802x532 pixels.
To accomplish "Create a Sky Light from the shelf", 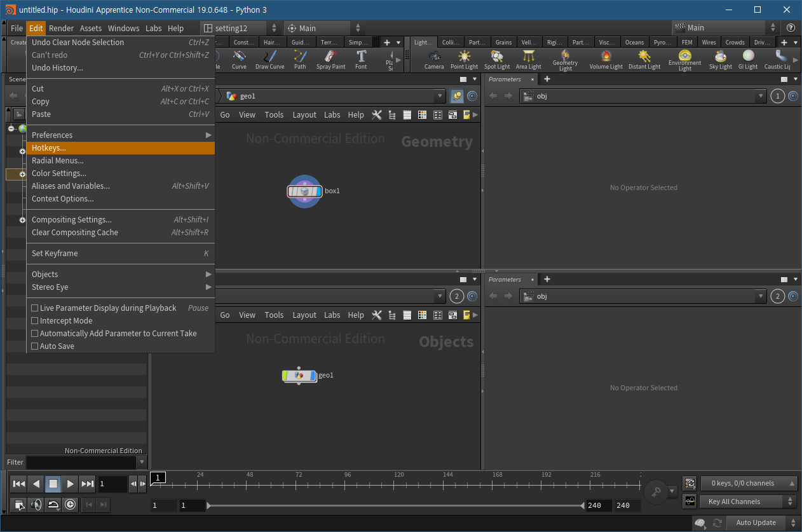I will point(720,60).
